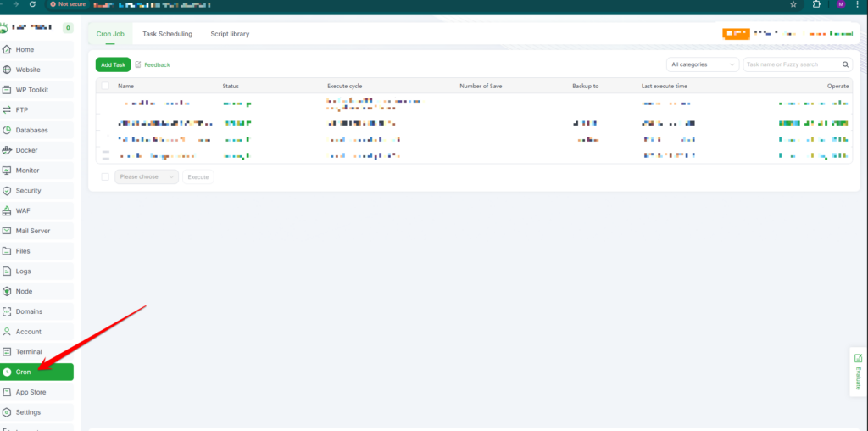The image size is (868, 431).
Task: Expand the All categories dropdown
Action: (703, 64)
